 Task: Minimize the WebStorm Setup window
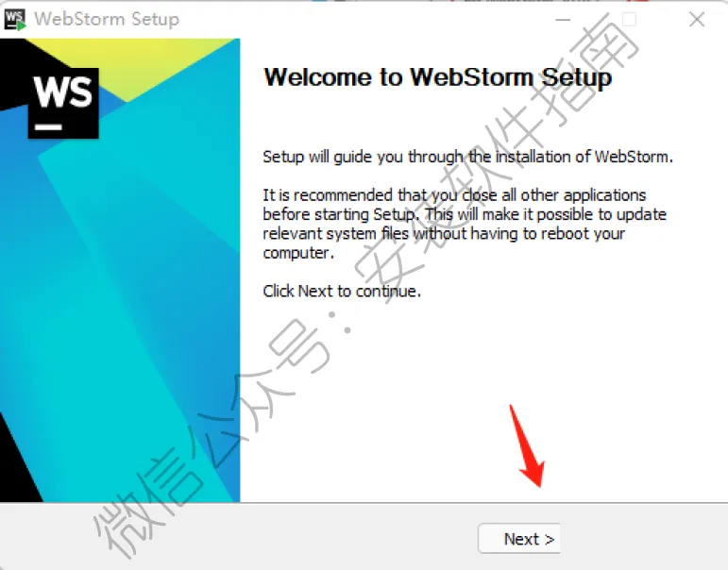point(563,20)
